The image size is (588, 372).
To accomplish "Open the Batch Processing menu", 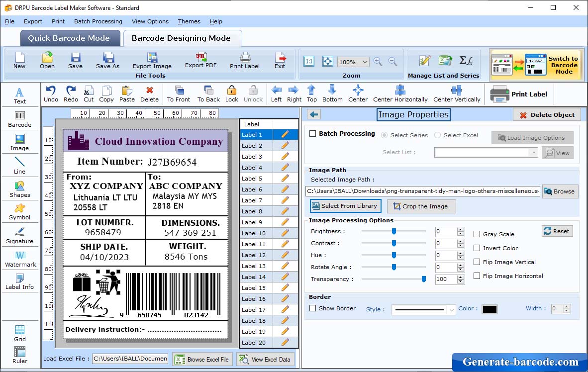I will click(98, 21).
